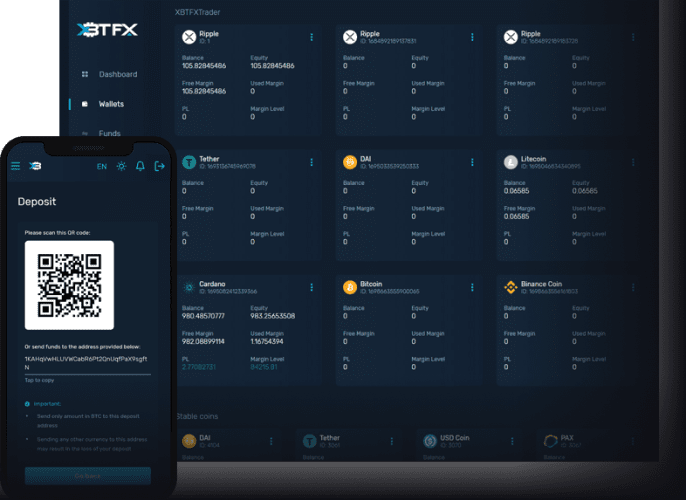Click the logout icon on phone header
This screenshot has width=686, height=500.
(x=159, y=166)
